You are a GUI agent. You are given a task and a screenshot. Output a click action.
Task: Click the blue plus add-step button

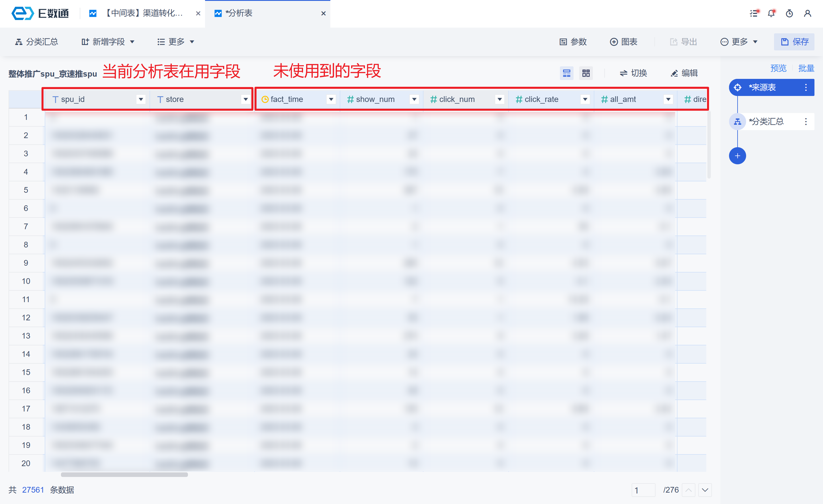(x=737, y=156)
